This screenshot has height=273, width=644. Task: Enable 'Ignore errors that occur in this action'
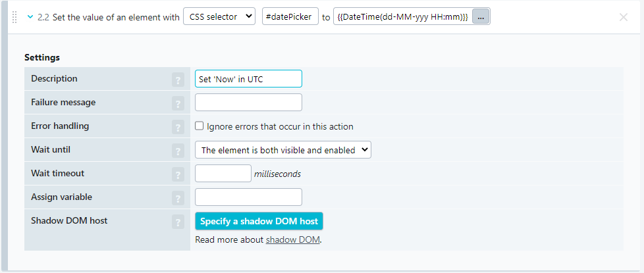point(200,126)
